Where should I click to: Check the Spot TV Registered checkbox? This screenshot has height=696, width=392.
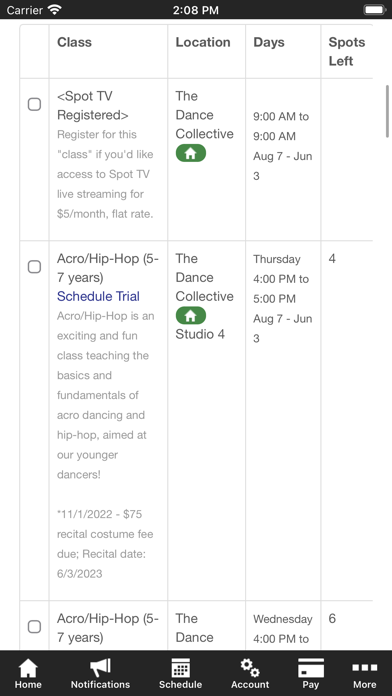click(34, 104)
